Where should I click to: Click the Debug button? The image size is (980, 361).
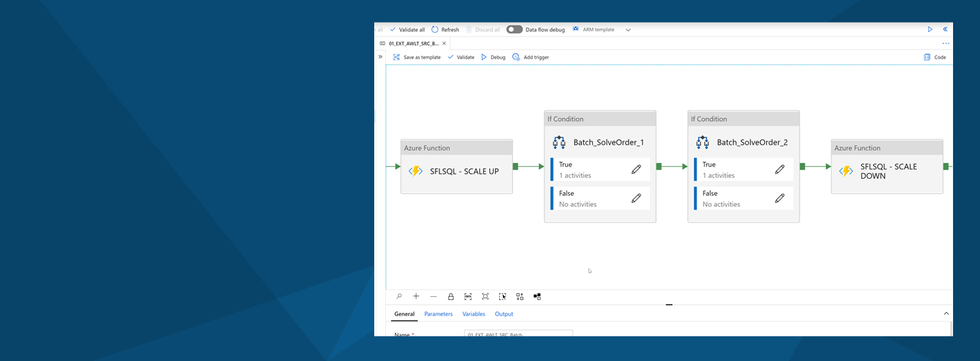[493, 57]
